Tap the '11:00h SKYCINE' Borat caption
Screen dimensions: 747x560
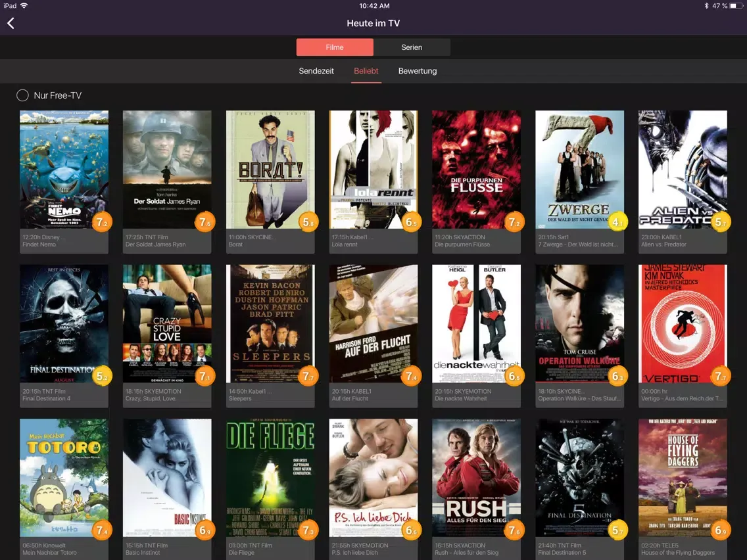coord(270,241)
